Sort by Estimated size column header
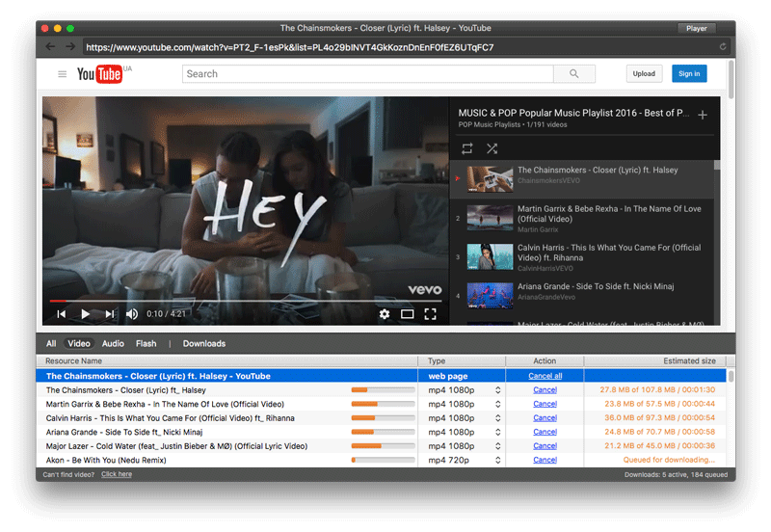Image resolution: width=771 pixels, height=532 pixels. pyautogui.click(x=655, y=360)
